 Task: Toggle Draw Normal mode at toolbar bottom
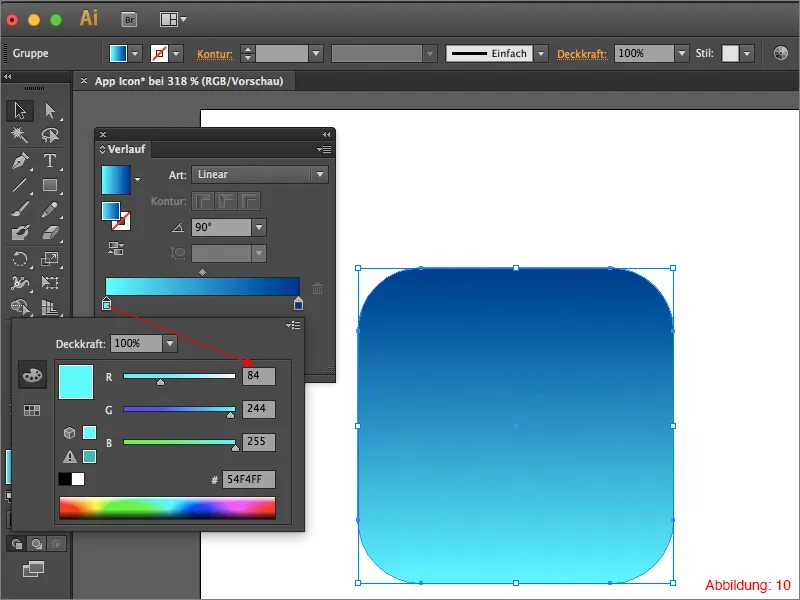pos(16,544)
